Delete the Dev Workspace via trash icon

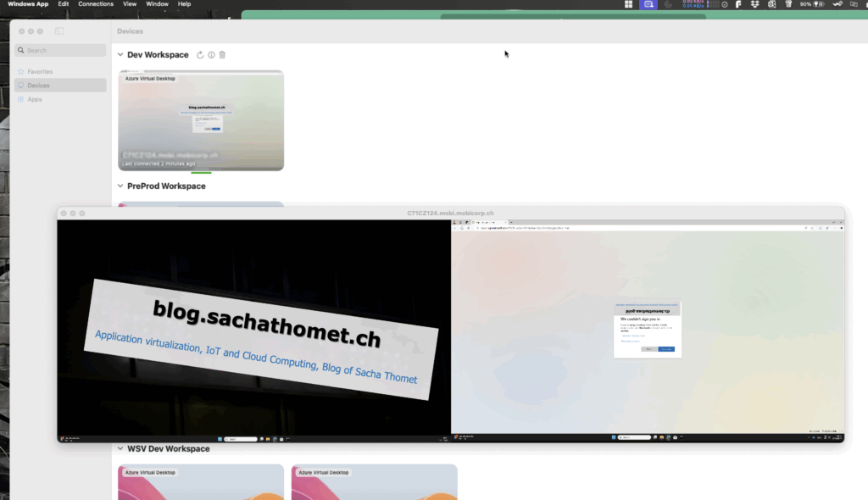[x=222, y=55]
